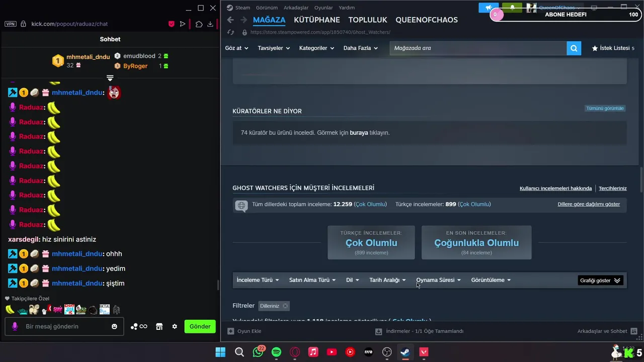644x362 pixels.
Task: Open the İndirmeler downloads status
Action: coord(419,331)
